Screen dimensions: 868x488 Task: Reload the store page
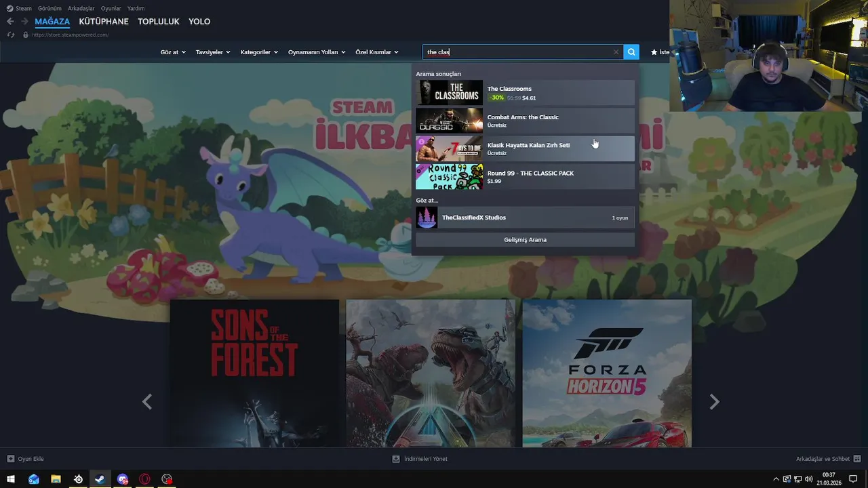(x=10, y=35)
